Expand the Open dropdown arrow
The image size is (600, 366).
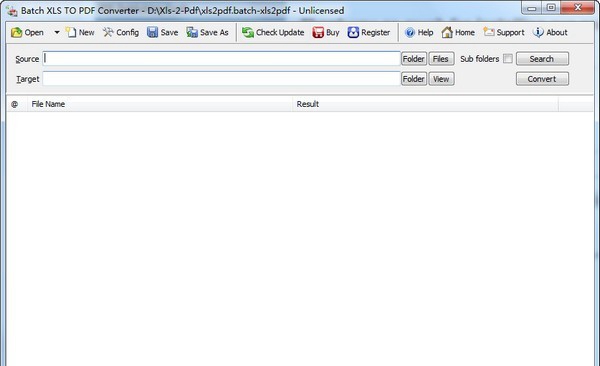click(x=57, y=33)
